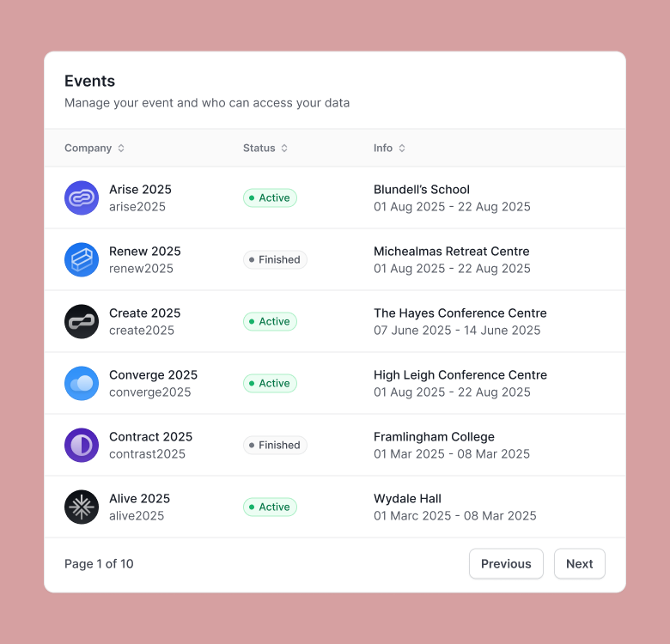Viewport: 670px width, 644px height.
Task: Go to the Previous page
Action: pos(506,563)
